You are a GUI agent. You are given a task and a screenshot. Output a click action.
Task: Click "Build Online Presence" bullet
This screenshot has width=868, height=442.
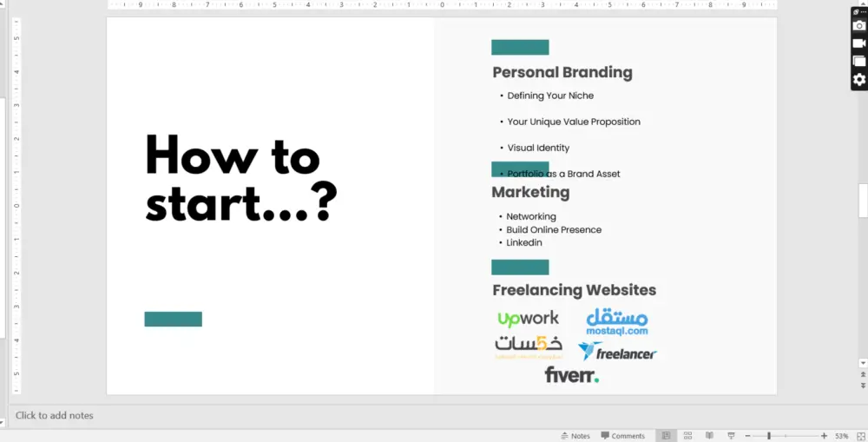click(x=554, y=230)
